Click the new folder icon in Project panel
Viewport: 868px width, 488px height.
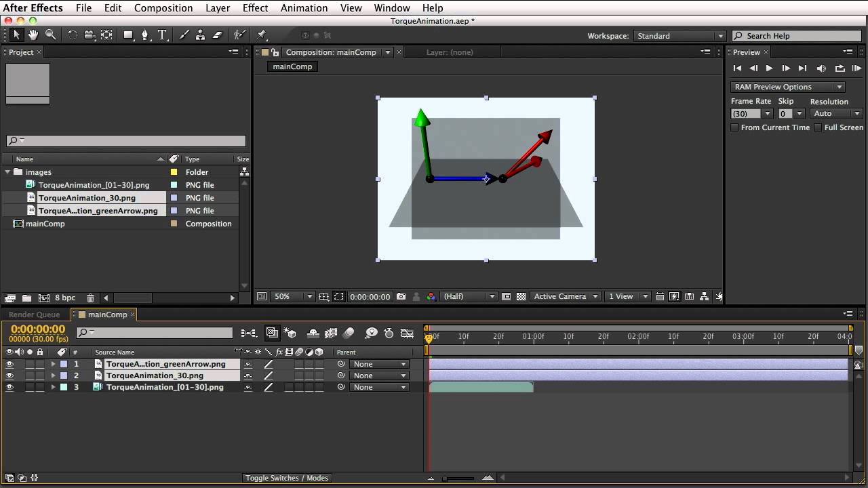coord(26,298)
